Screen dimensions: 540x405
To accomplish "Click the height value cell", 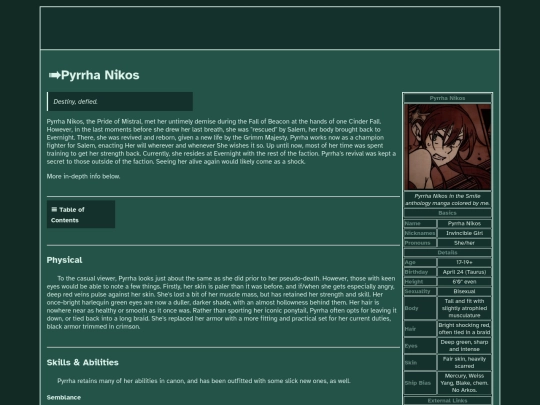I will (x=464, y=281).
